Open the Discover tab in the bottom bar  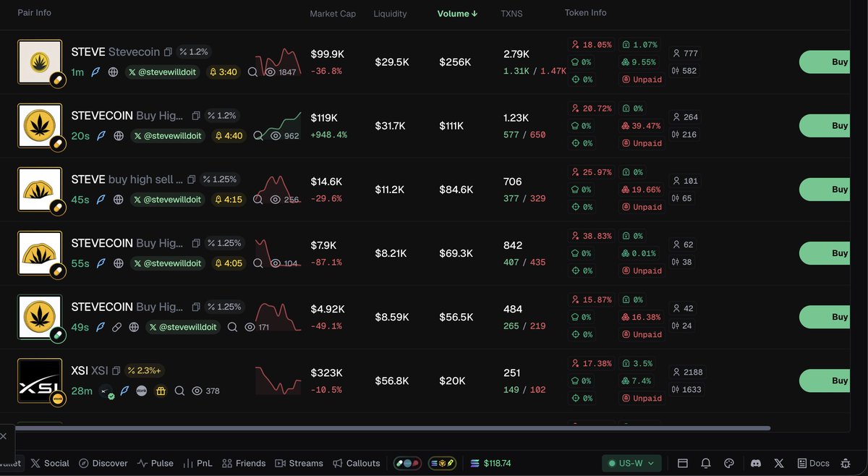[x=103, y=463]
